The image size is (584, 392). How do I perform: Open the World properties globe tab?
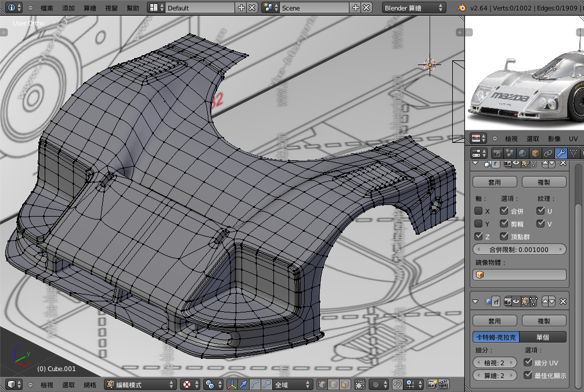pyautogui.click(x=522, y=153)
